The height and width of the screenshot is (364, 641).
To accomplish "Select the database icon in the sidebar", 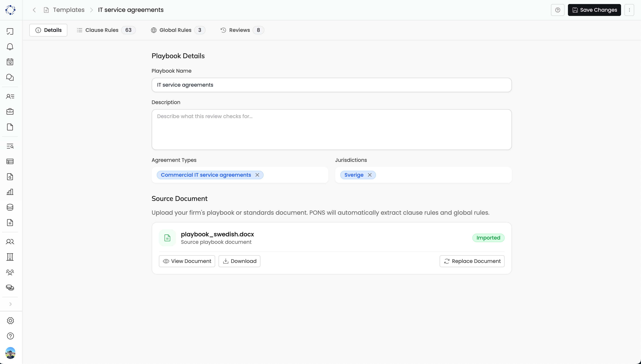I will click(10, 207).
